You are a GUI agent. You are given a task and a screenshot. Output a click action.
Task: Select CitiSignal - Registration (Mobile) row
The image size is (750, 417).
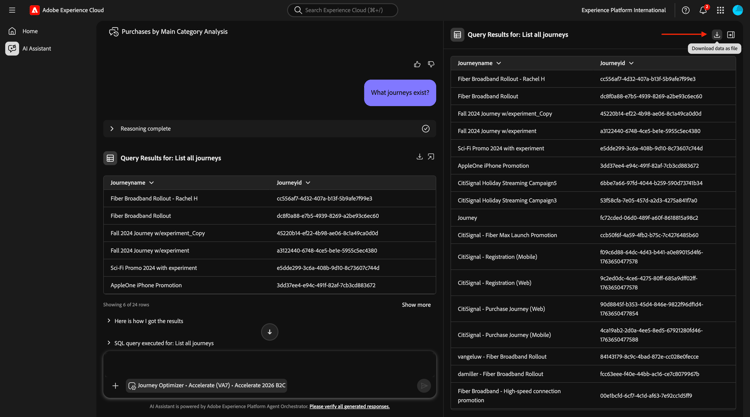coord(593,257)
